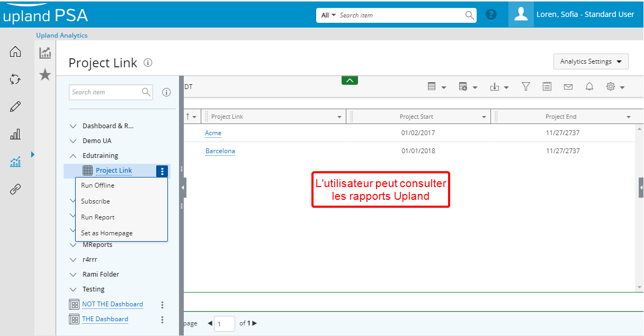Open the help question mark icon
The width and height of the screenshot is (644, 336).
tap(491, 15)
